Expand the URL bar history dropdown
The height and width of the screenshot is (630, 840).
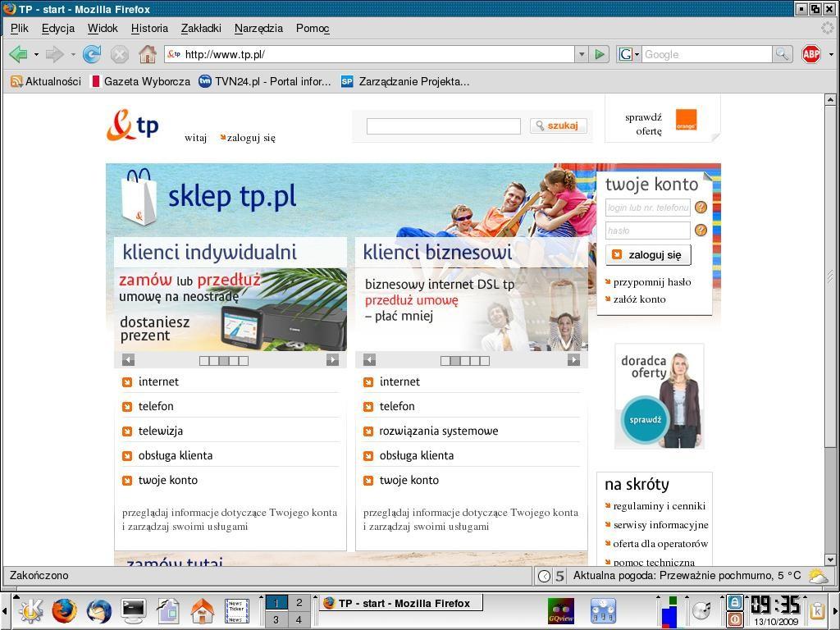click(582, 54)
